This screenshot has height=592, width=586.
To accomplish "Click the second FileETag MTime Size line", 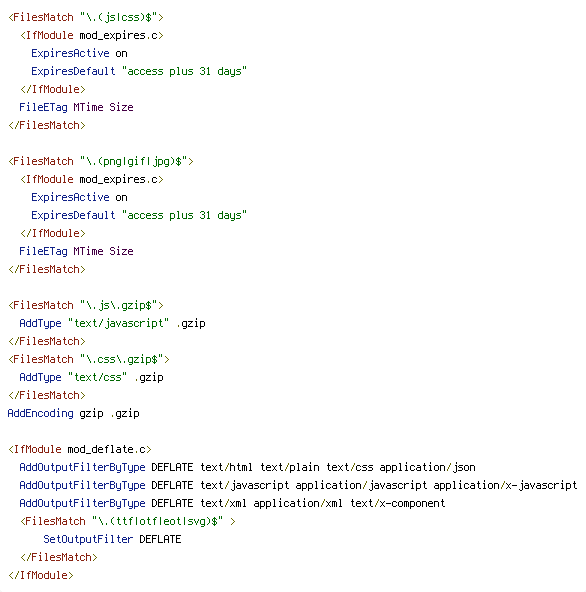I will (x=76, y=251).
